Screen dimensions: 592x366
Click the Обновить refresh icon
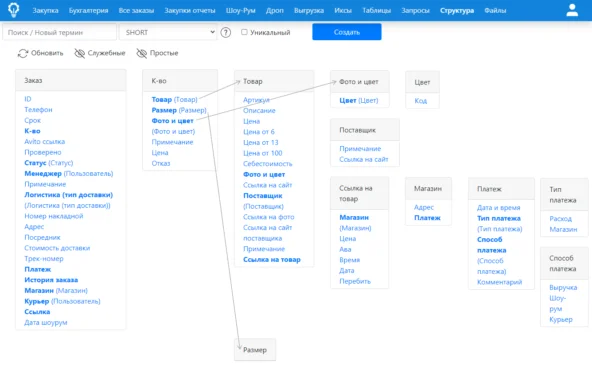(x=23, y=53)
